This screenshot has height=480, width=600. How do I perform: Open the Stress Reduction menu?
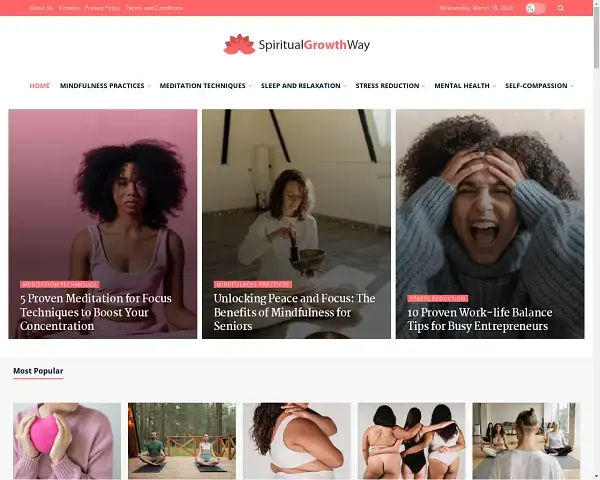pos(387,86)
